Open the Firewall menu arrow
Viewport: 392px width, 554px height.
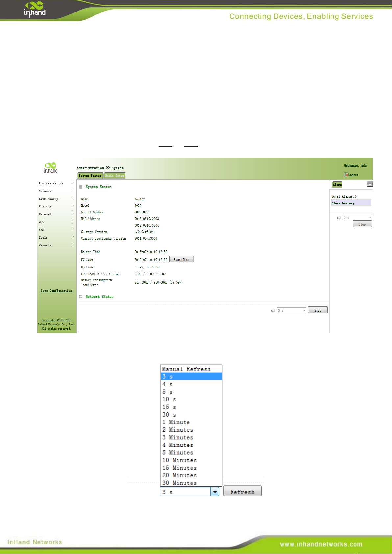(x=73, y=214)
